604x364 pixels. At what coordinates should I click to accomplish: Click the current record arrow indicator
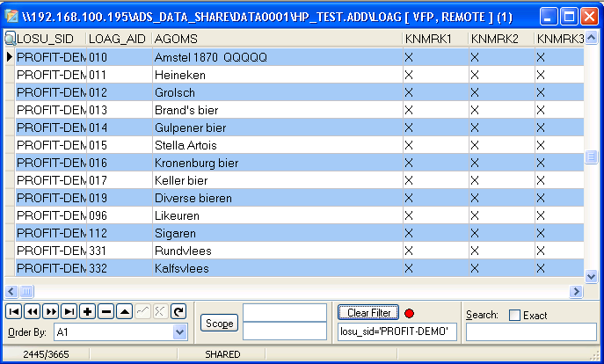point(10,57)
